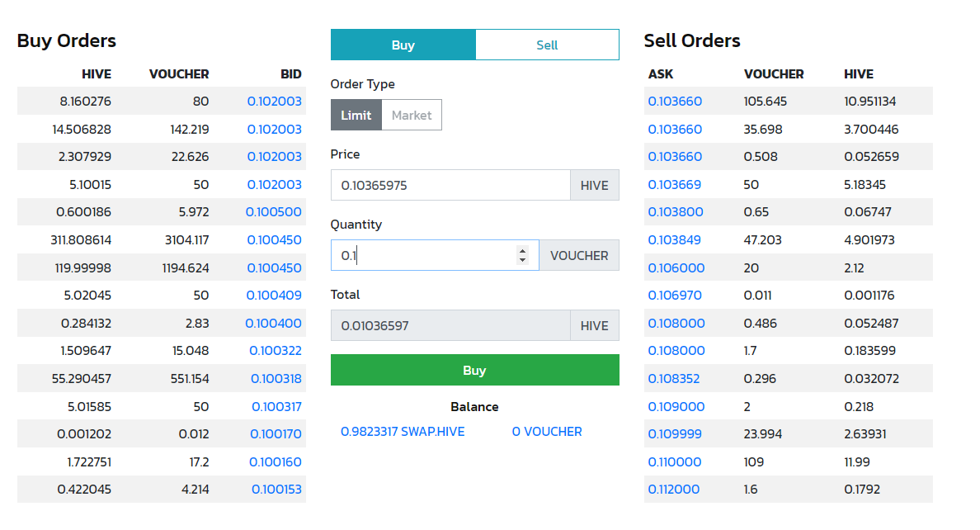Click the 311.808614 HIVE value in Buy Orders
The image size is (980, 530).
81,239
